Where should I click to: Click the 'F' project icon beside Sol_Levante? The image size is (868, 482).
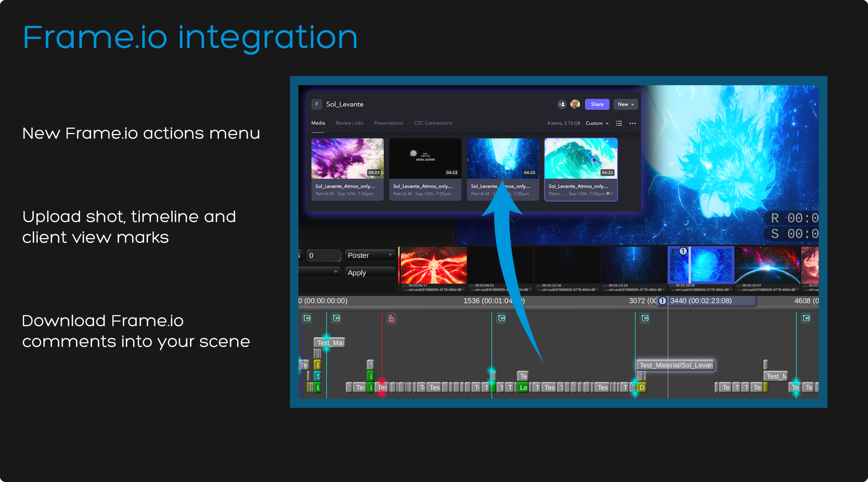tap(317, 104)
